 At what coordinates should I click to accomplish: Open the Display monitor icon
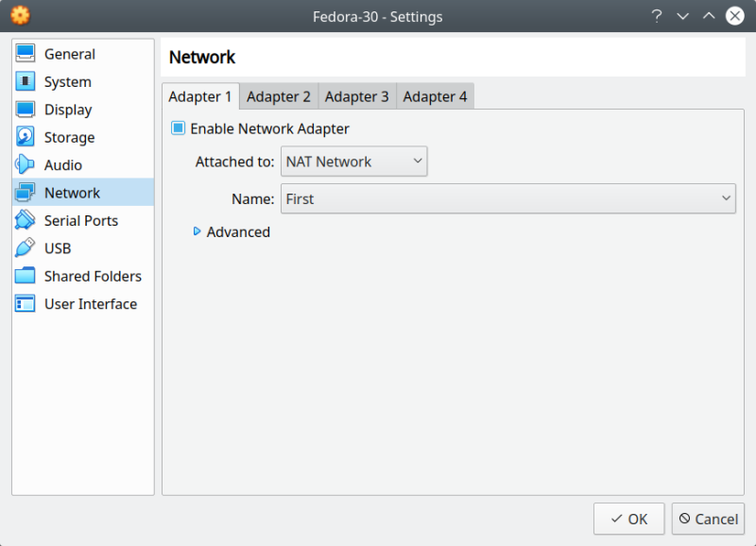26,110
